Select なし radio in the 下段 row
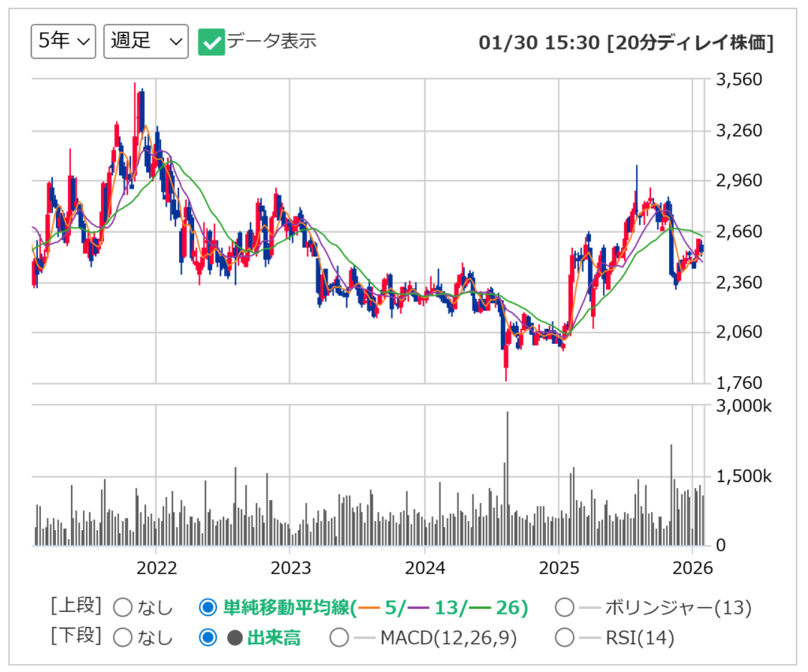This screenshot has width=808, height=672. point(124,637)
